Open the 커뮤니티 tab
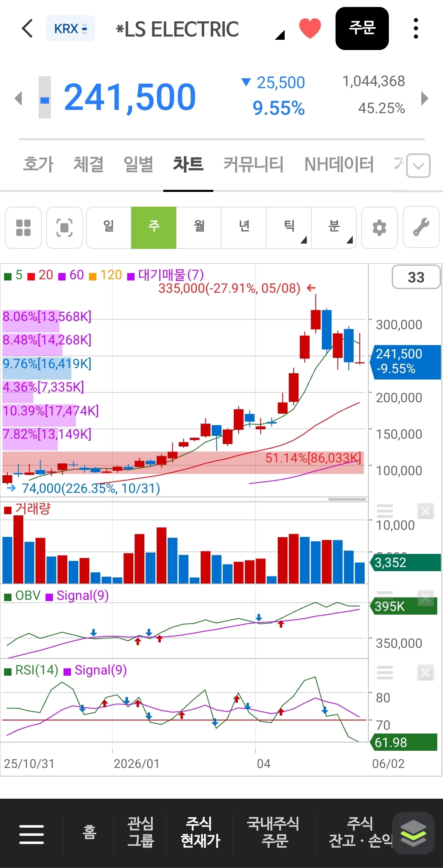The image size is (443, 868). click(253, 164)
